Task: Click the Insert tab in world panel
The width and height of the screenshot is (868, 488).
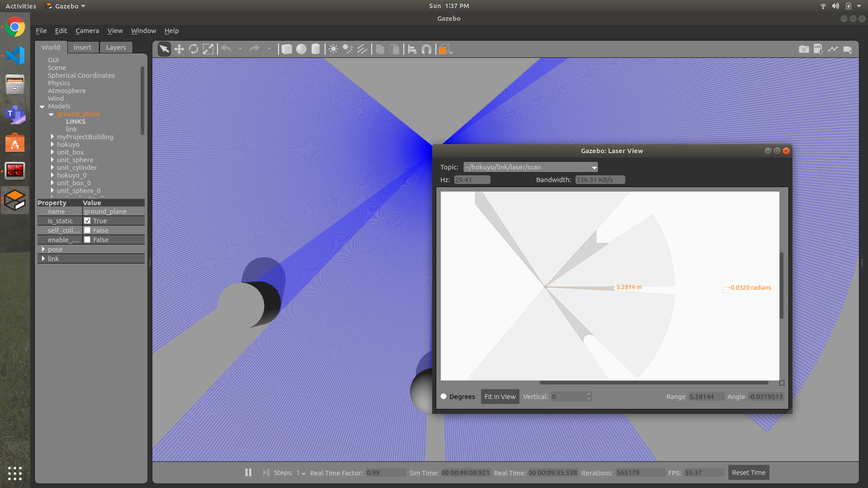Action: (x=82, y=47)
